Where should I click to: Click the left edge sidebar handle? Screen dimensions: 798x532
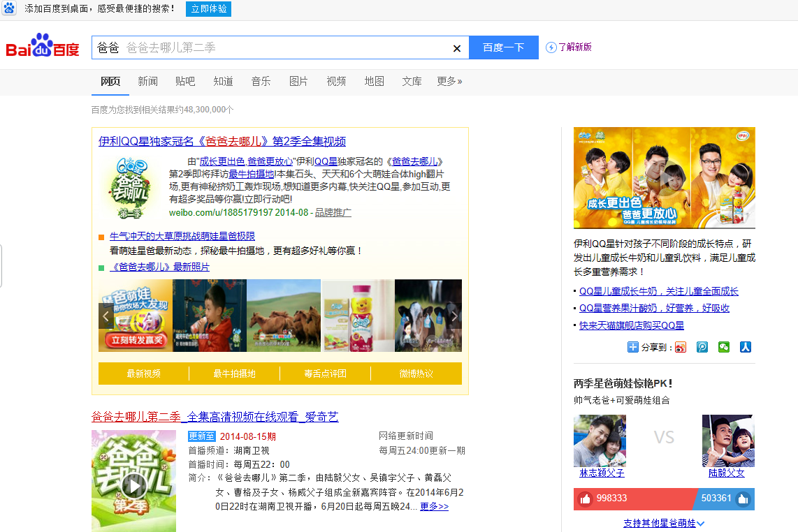tap(1, 266)
